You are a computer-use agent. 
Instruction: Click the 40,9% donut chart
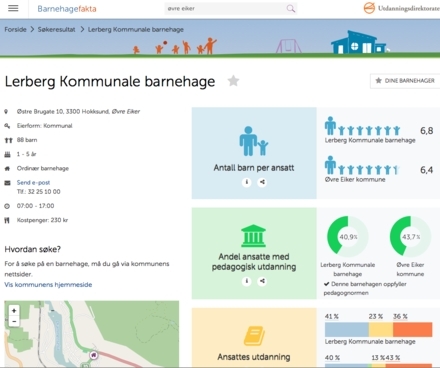348,237
